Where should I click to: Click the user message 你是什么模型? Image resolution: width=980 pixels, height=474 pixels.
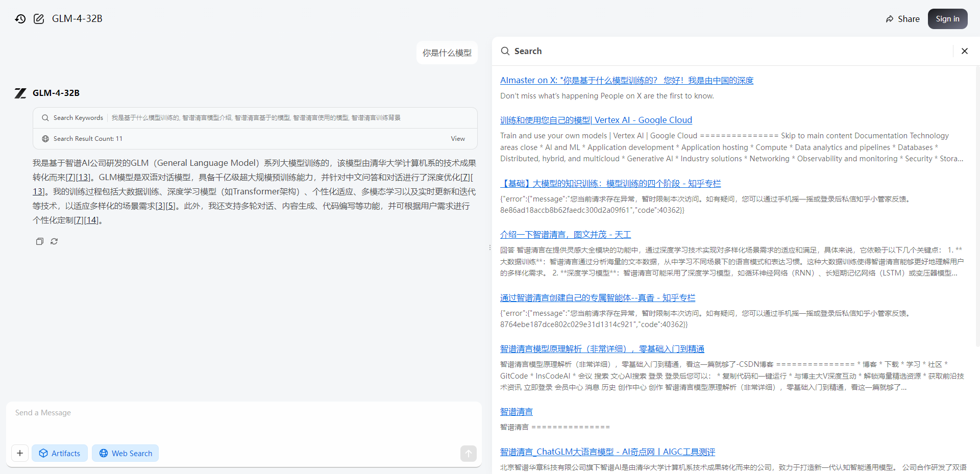click(x=447, y=53)
